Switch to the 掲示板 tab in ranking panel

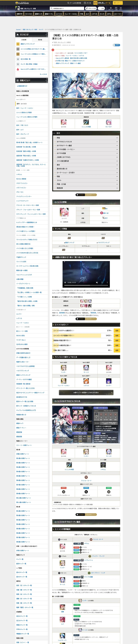tap(40, 39)
